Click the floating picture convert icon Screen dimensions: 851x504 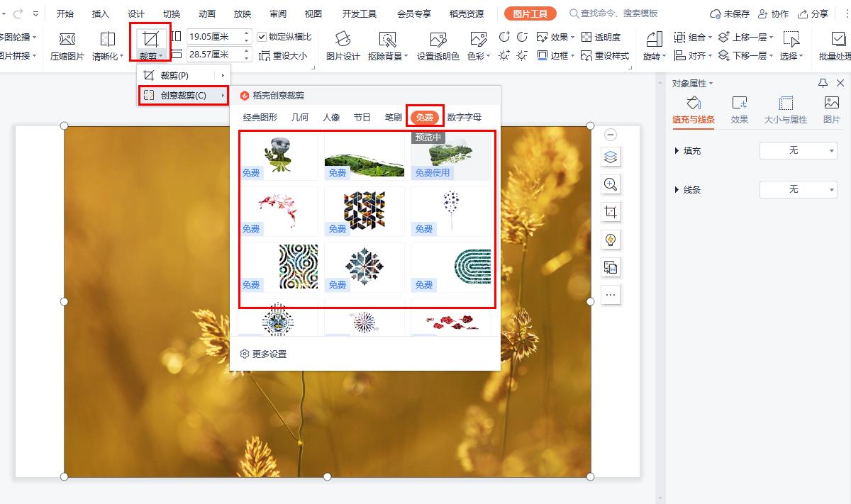coord(611,267)
